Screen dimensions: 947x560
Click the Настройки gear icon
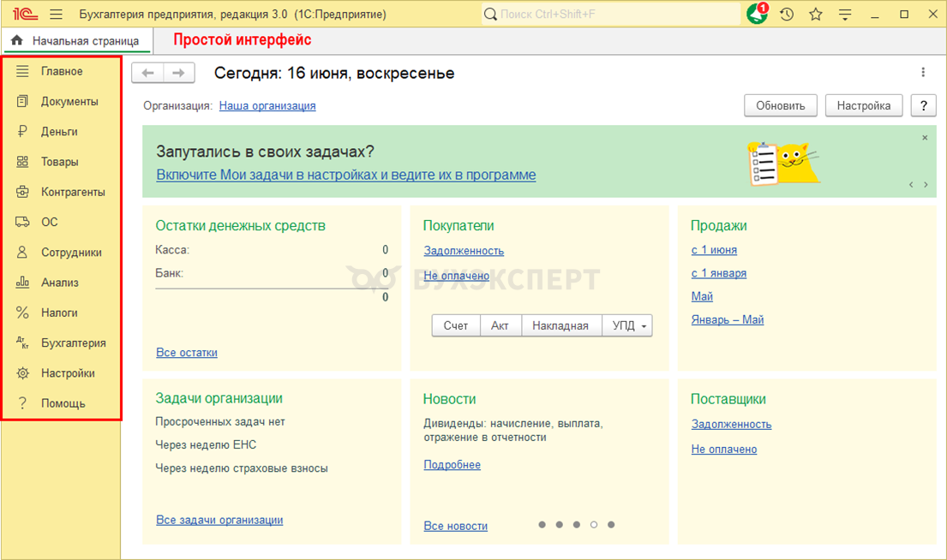[22, 373]
